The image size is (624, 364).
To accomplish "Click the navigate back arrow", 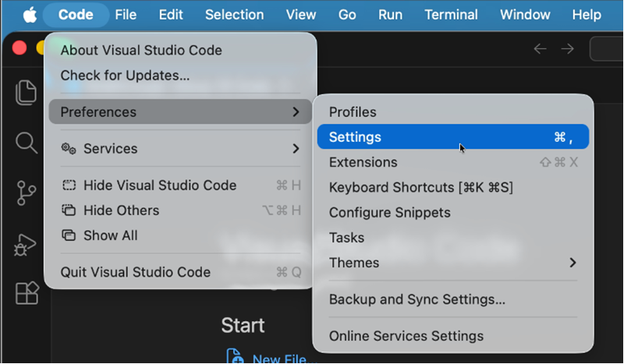I will pos(540,48).
